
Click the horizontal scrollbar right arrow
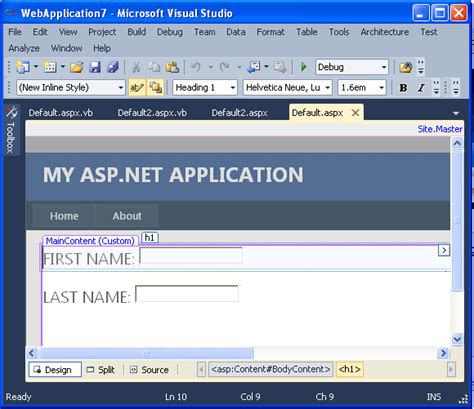[443, 353]
